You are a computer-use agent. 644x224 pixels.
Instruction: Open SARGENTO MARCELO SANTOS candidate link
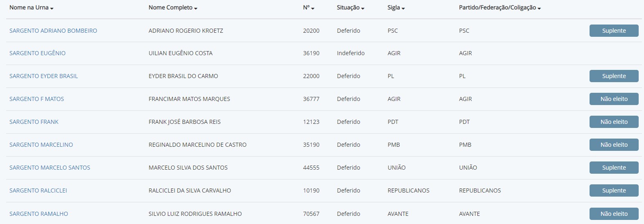tap(50, 168)
